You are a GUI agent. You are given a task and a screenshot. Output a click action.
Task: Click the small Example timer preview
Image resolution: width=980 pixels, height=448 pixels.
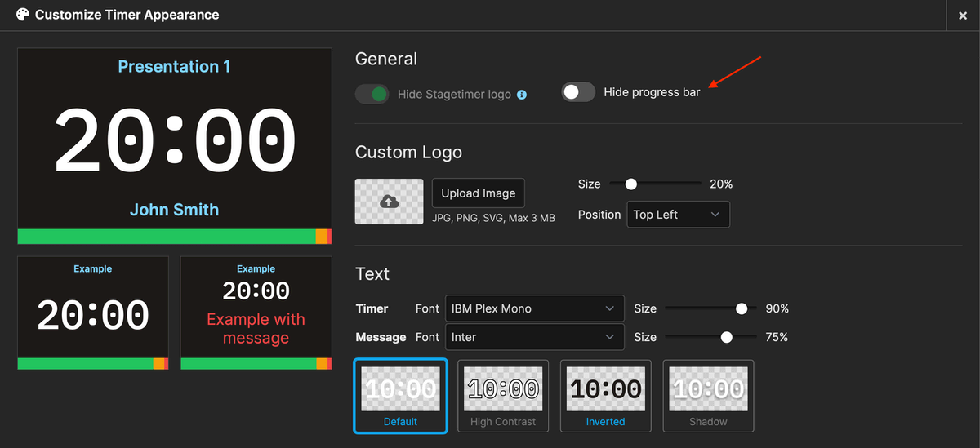[x=93, y=313]
